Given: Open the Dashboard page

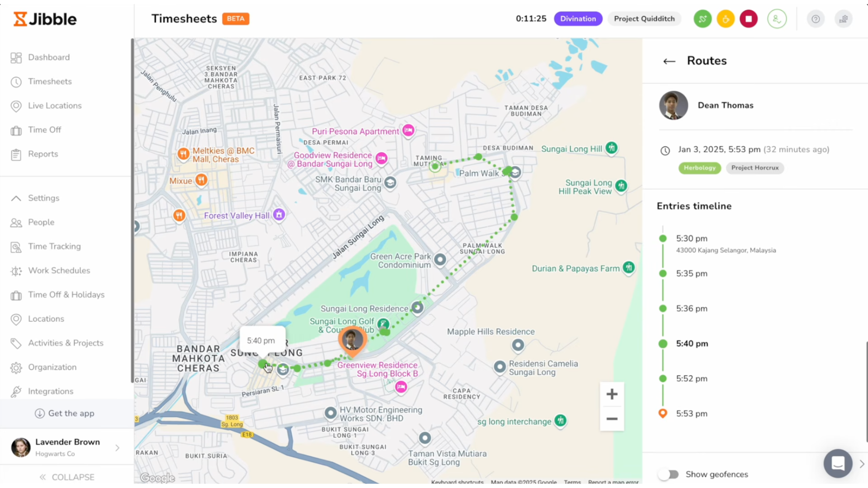Looking at the screenshot, I should [x=49, y=57].
